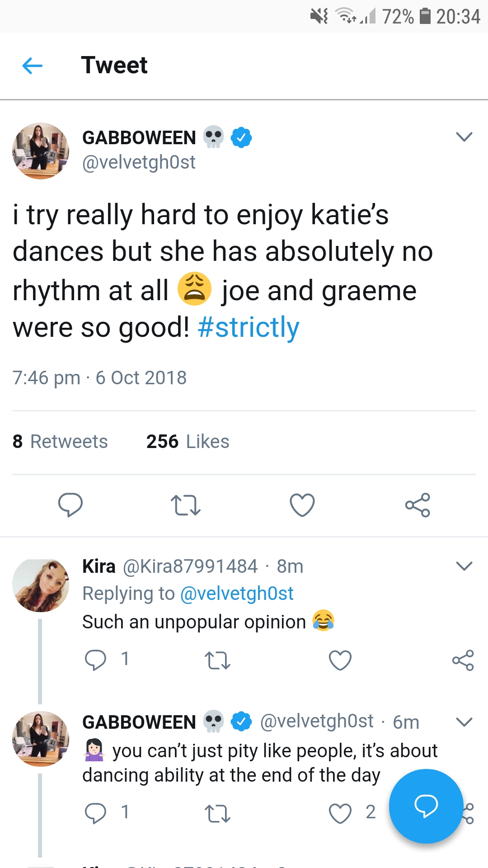The height and width of the screenshot is (868, 488).
Task: Retweet GABBOWEEN's 'dancing ability' reply
Action: click(x=217, y=813)
